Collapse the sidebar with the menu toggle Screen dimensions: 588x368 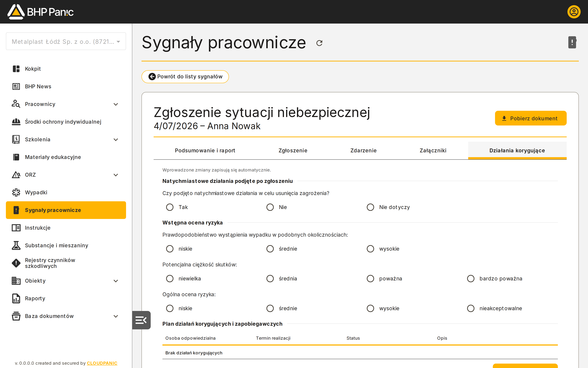[x=141, y=320]
